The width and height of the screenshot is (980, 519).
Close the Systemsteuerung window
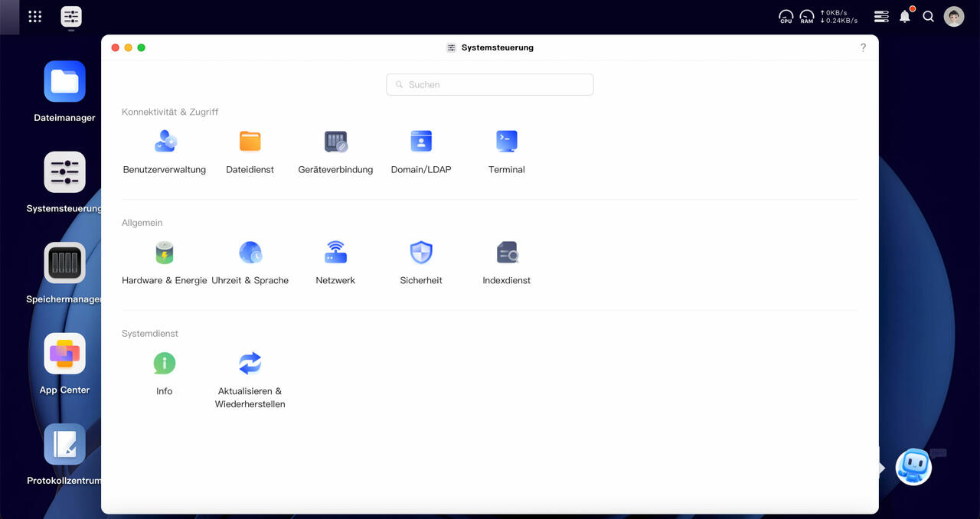click(116, 47)
